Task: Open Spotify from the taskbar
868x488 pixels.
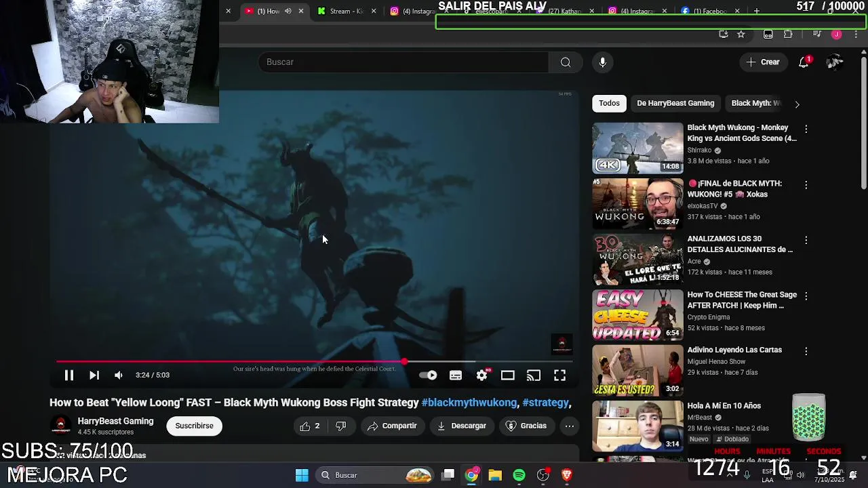Action: coord(519,475)
